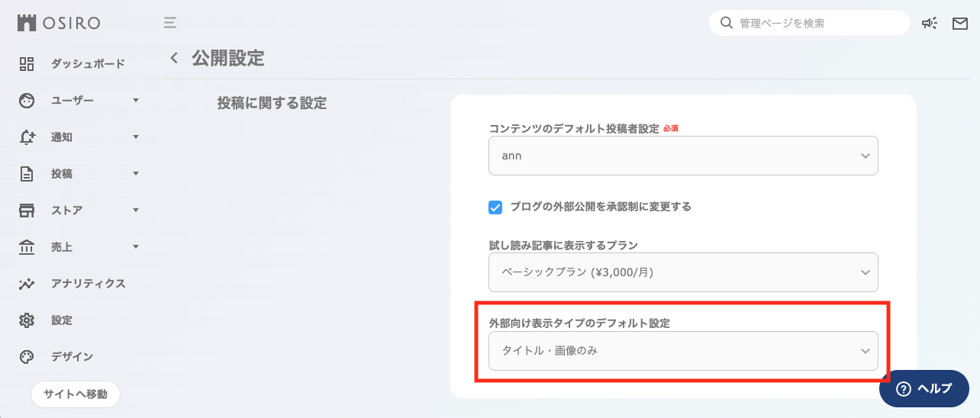Click the アナリティクス chart icon

[x=27, y=284]
